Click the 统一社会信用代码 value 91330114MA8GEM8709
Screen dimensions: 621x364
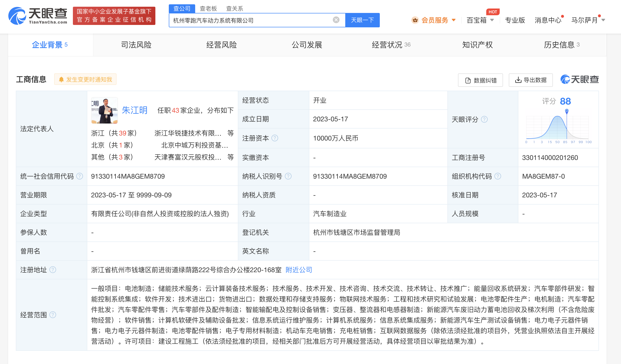[x=128, y=176]
